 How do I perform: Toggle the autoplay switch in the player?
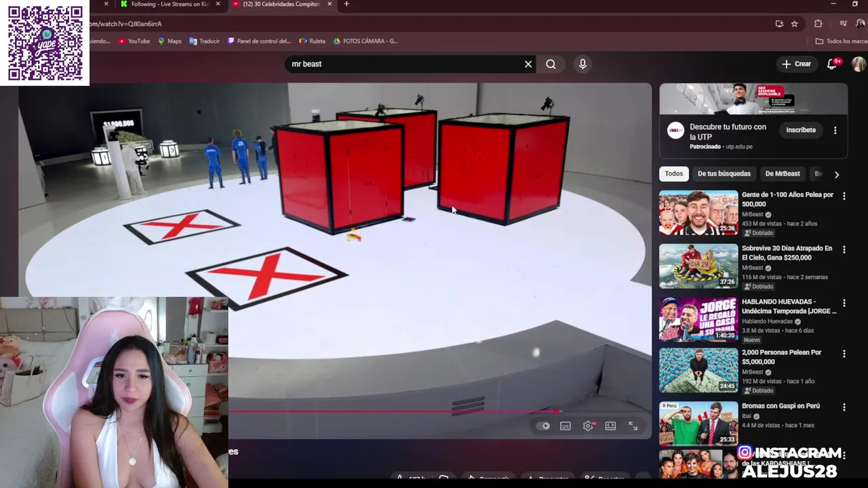(x=544, y=426)
